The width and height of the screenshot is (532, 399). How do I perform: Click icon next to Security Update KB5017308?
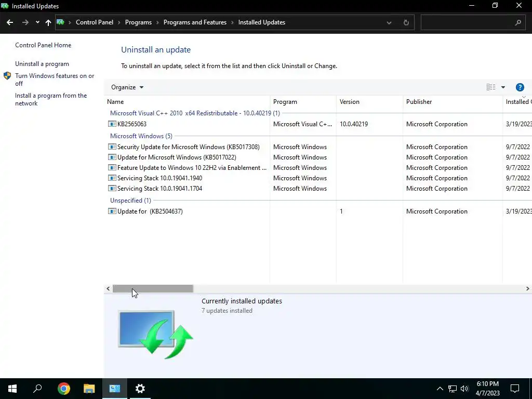click(112, 147)
